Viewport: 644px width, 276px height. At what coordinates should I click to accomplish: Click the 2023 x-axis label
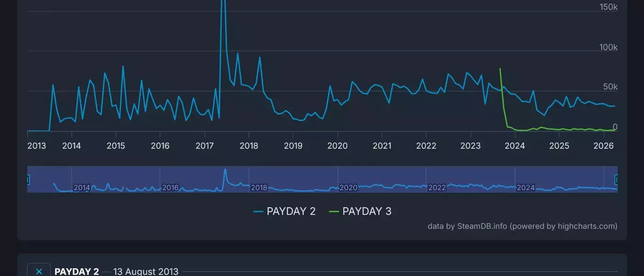(471, 146)
